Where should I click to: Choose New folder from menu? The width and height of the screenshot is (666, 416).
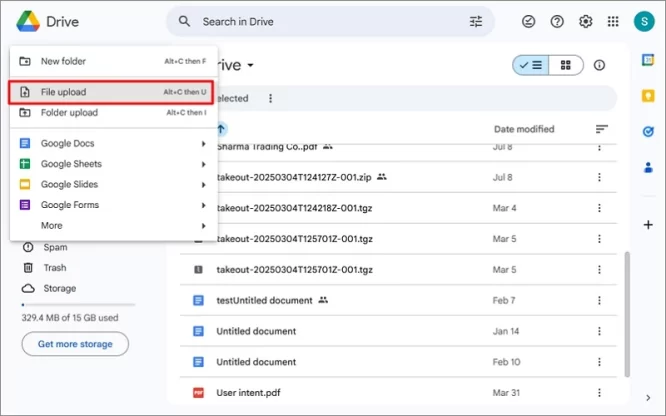[x=113, y=61]
